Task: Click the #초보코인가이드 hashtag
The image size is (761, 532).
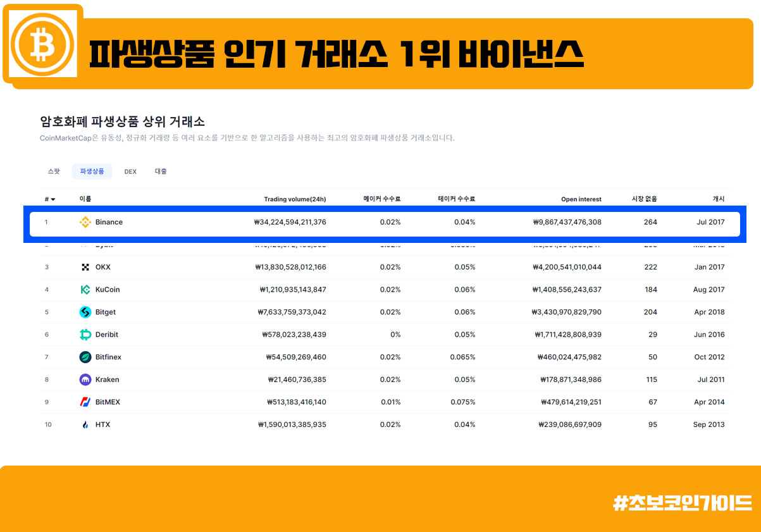Action: point(683,503)
